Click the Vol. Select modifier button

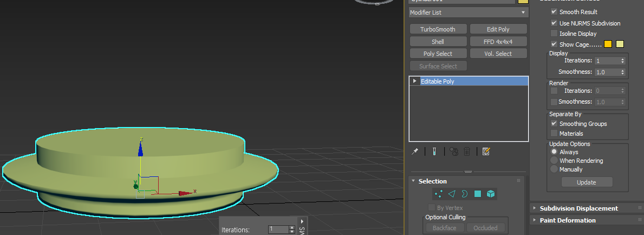pyautogui.click(x=498, y=54)
